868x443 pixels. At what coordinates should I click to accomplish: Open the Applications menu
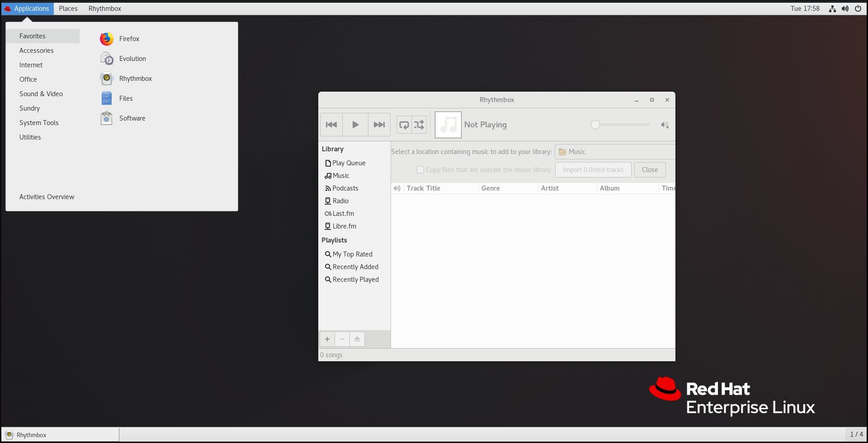tap(28, 9)
